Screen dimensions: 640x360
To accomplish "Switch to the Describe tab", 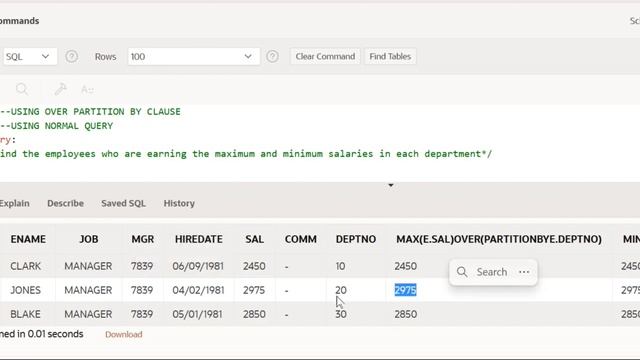I will tap(65, 203).
